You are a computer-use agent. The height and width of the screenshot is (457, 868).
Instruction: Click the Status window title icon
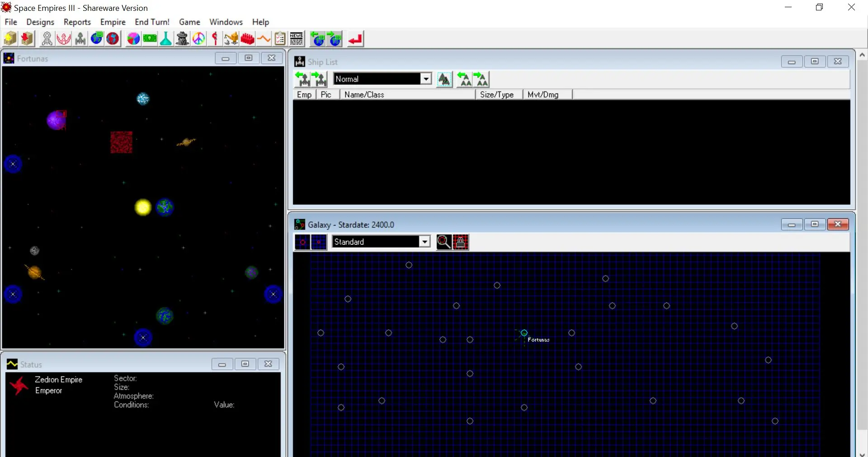pyautogui.click(x=12, y=364)
